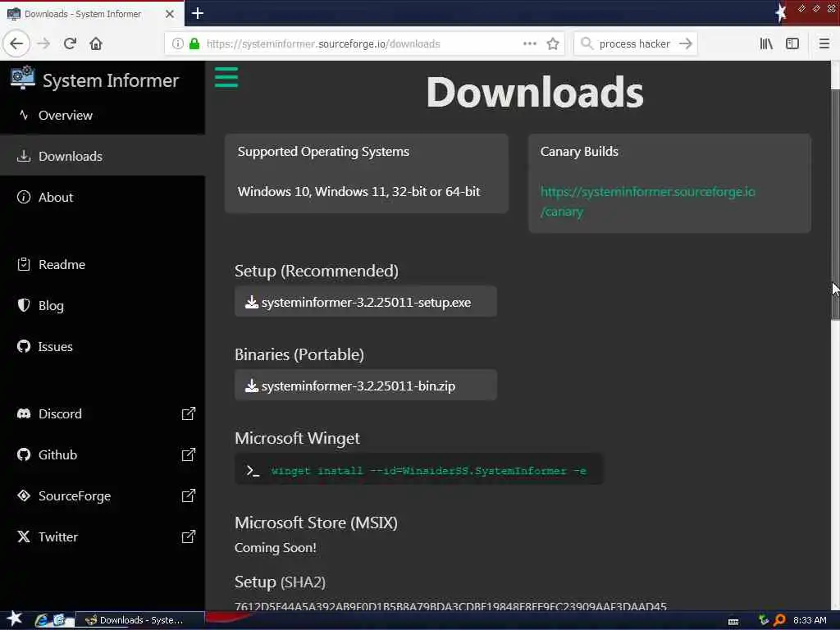Download systeminformer-3.2.25011-bin.zip

pyautogui.click(x=365, y=386)
